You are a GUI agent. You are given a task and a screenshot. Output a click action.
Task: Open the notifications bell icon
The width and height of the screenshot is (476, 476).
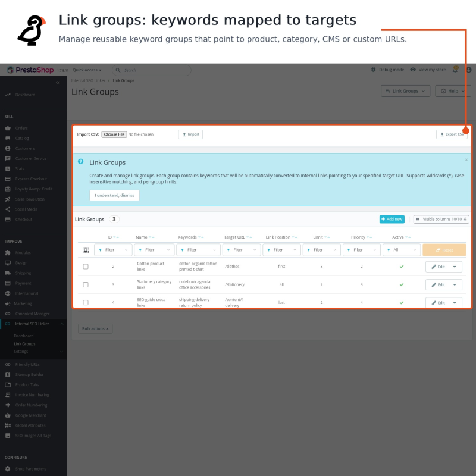[x=455, y=70]
